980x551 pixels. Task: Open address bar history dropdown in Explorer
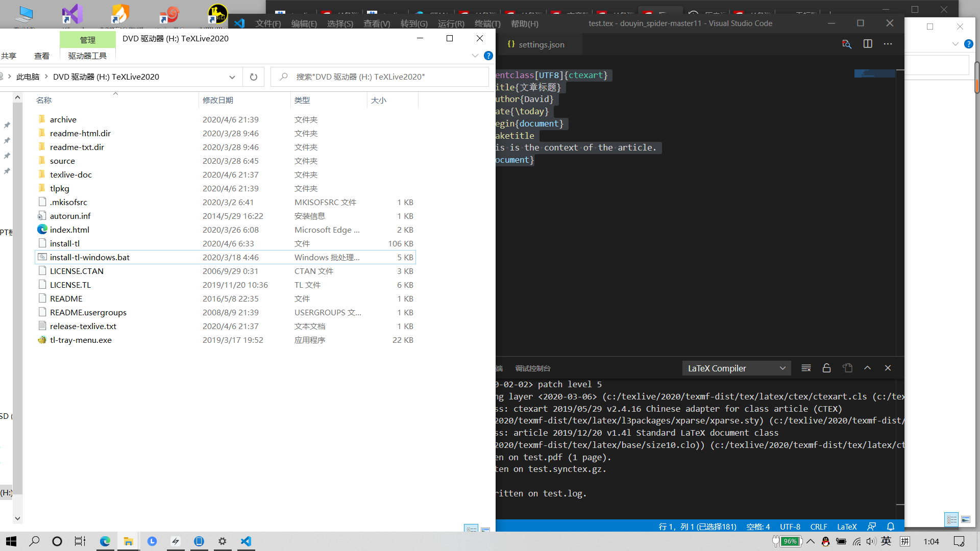(x=233, y=77)
